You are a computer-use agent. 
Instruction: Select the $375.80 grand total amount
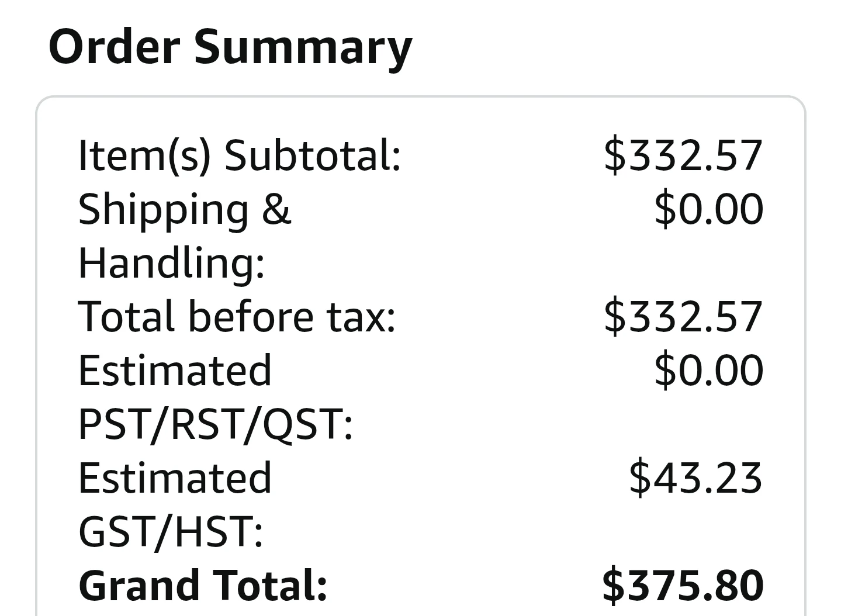(683, 586)
